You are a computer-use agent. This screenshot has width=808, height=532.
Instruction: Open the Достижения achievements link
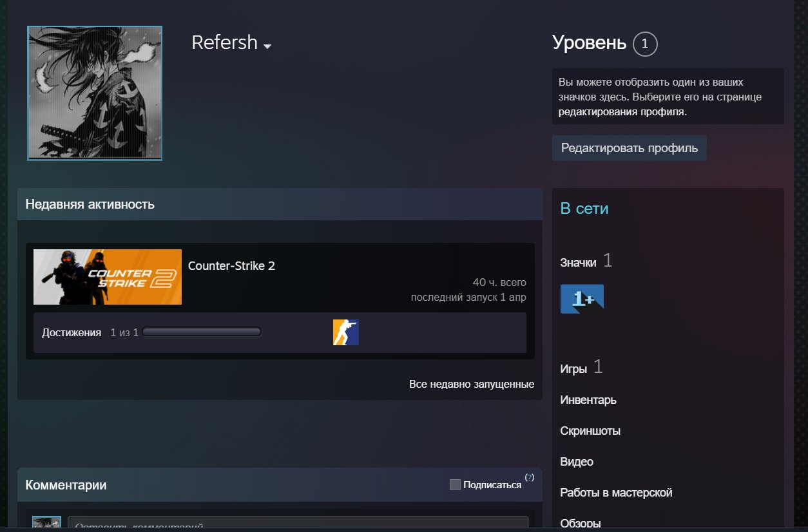(x=72, y=332)
